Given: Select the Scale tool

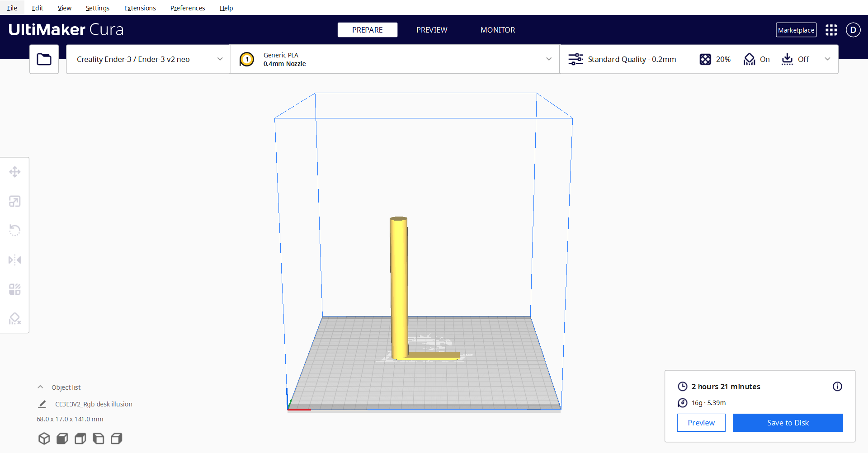Looking at the screenshot, I should (x=15, y=201).
